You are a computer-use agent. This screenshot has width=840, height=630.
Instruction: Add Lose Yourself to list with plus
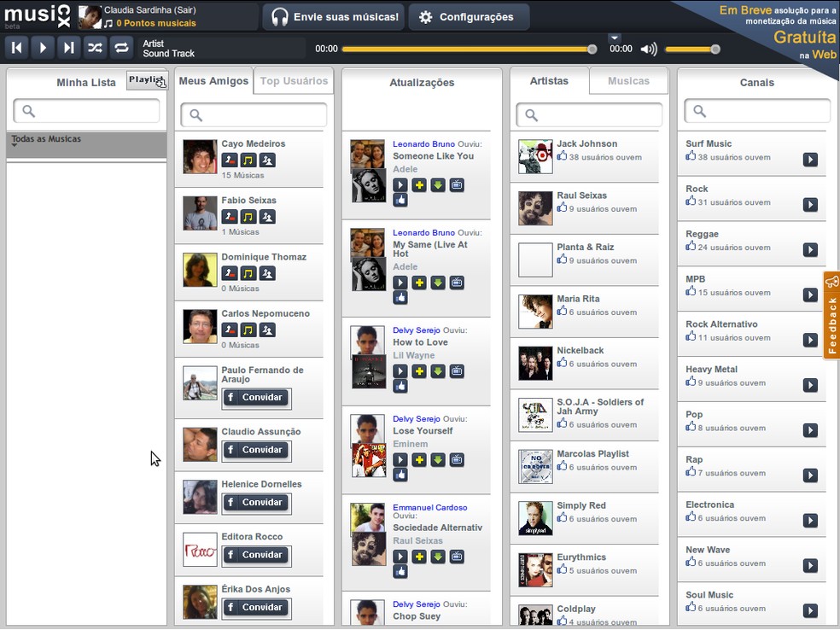click(419, 459)
